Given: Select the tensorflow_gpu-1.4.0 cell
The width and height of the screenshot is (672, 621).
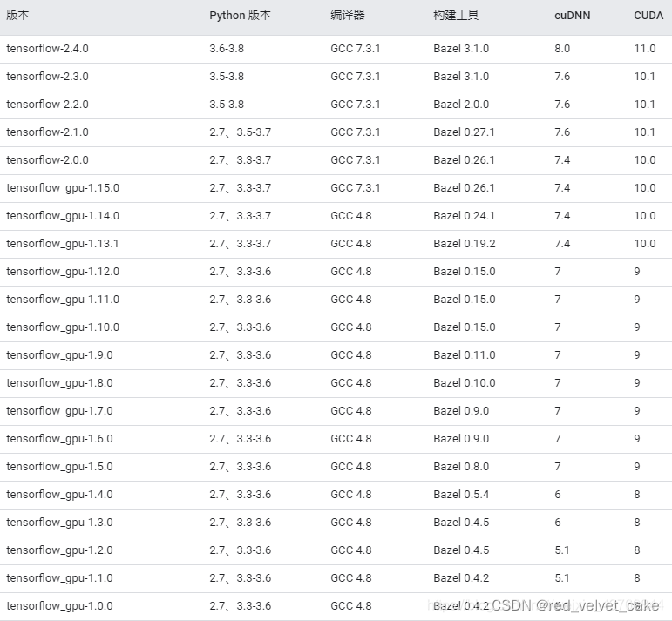Looking at the screenshot, I should click(59, 494).
